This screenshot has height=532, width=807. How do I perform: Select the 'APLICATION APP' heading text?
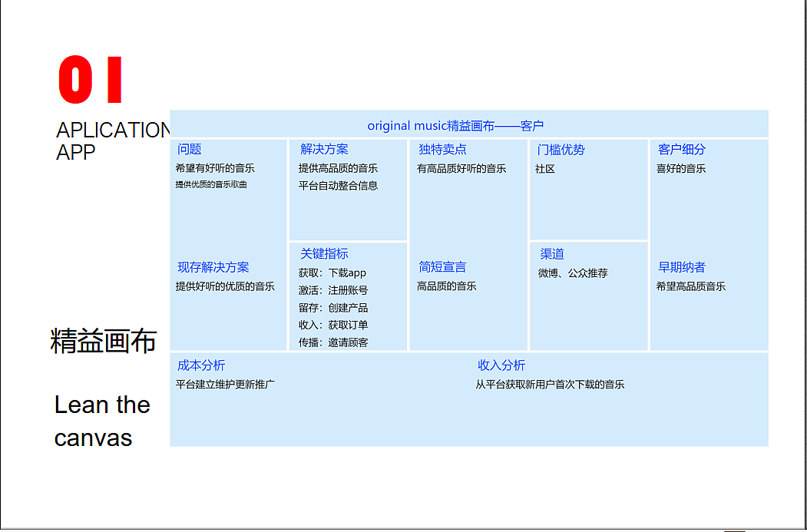[x=113, y=141]
